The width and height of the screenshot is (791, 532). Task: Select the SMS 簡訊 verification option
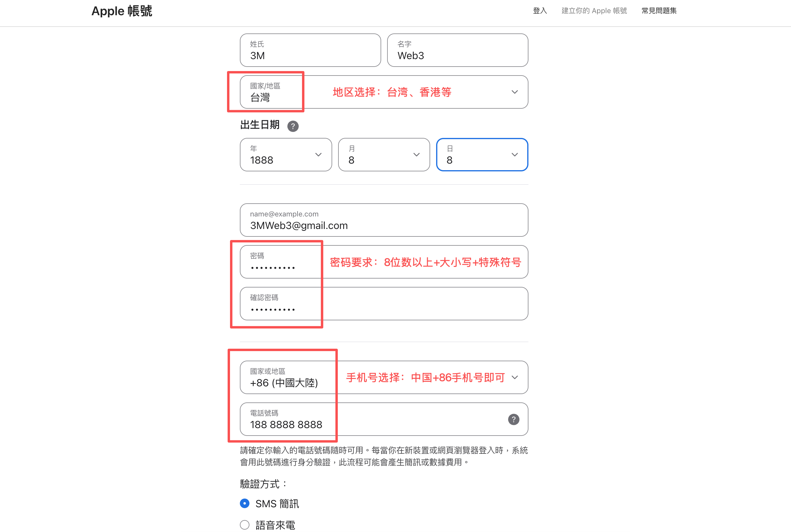tap(244, 504)
